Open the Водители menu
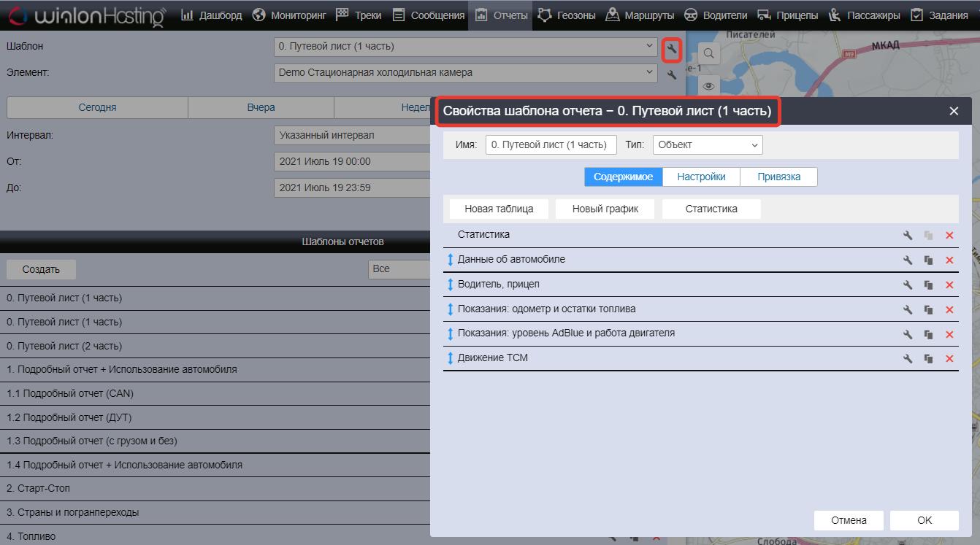The image size is (980, 545). [x=715, y=15]
